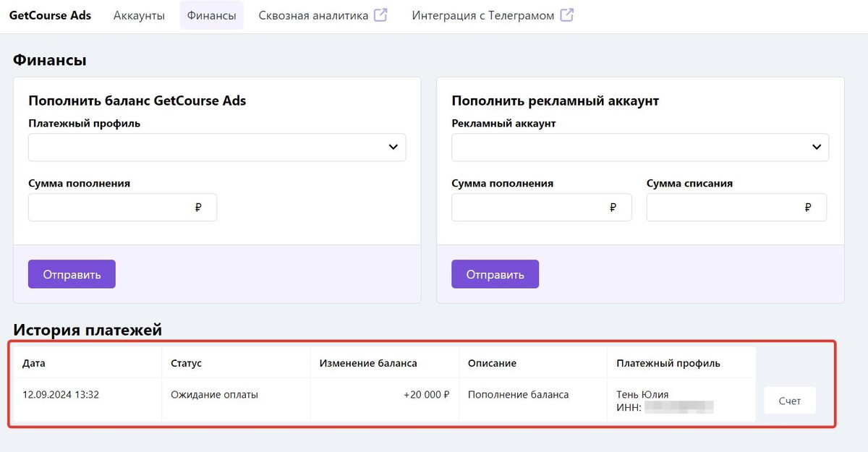Click the Финансы page heading
Image resolution: width=868 pixels, height=452 pixels.
click(50, 60)
